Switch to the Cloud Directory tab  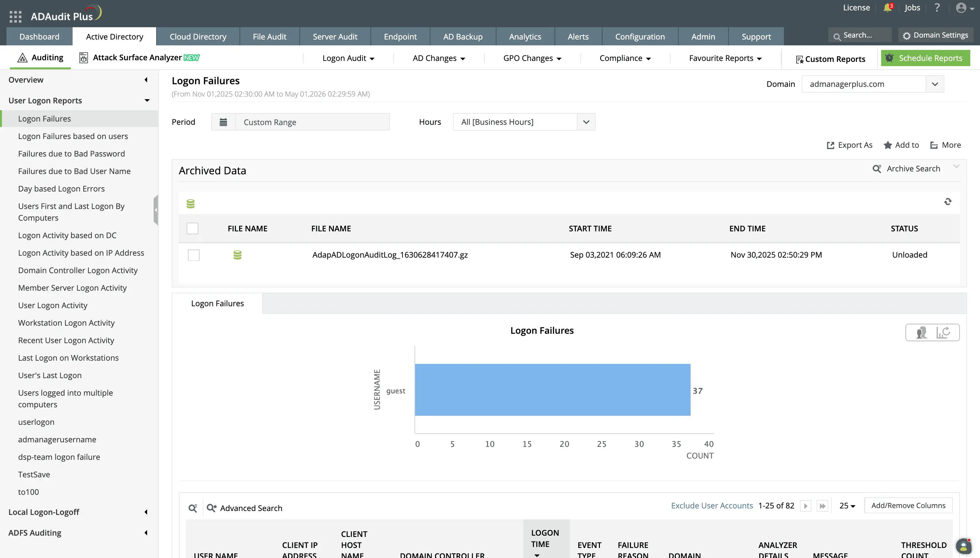click(198, 36)
